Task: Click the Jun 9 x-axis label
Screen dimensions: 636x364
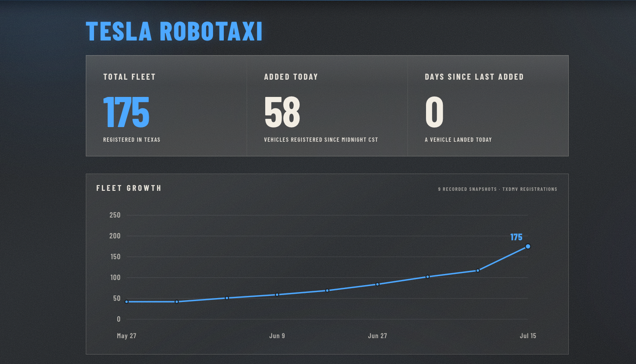Action: [x=277, y=336]
